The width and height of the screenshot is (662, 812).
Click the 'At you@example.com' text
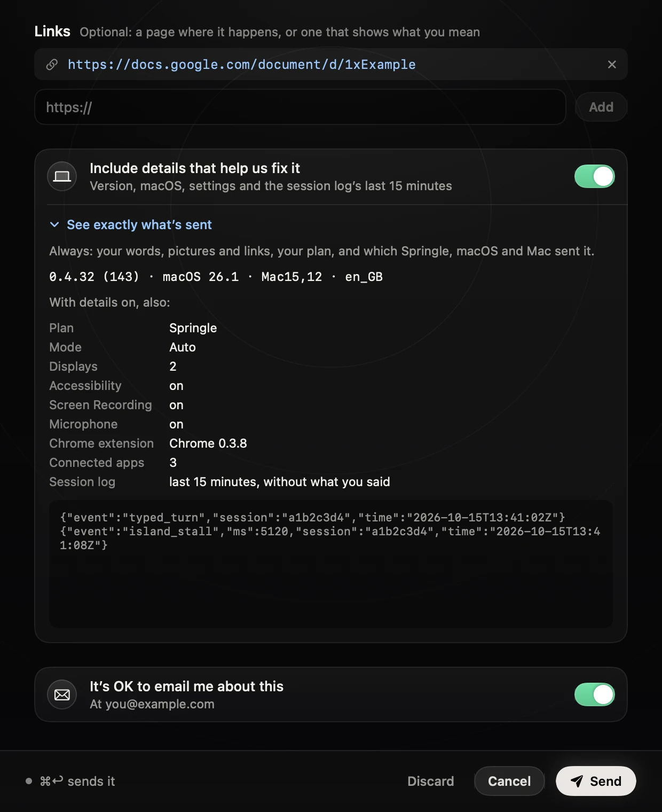(152, 704)
